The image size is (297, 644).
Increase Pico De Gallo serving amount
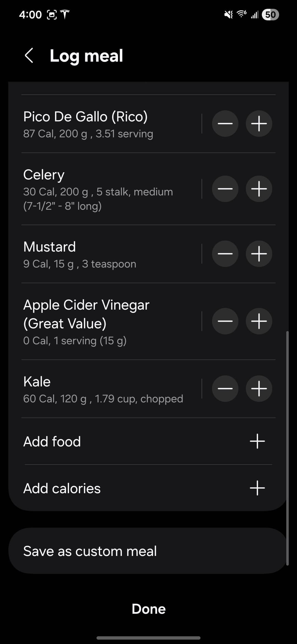pyautogui.click(x=259, y=124)
